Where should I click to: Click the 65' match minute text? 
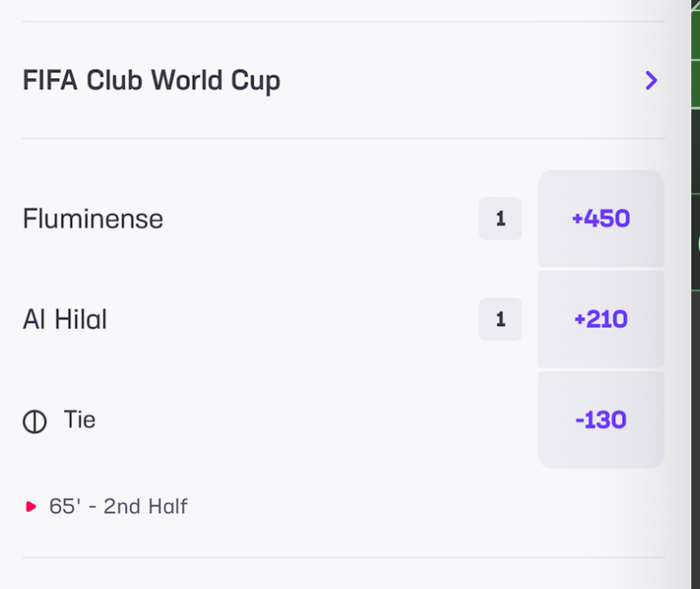coord(65,506)
